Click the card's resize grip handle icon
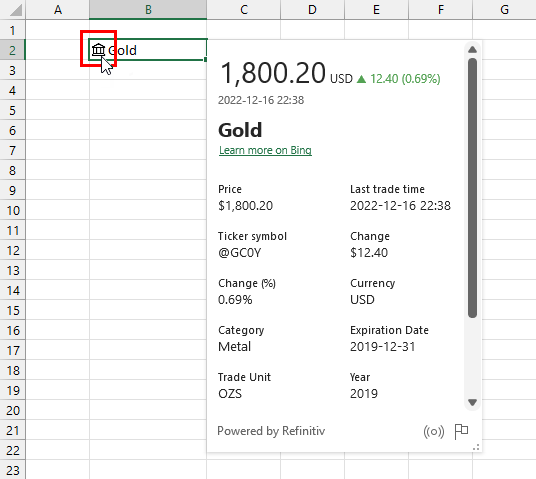The width and height of the screenshot is (536, 479). click(476, 447)
